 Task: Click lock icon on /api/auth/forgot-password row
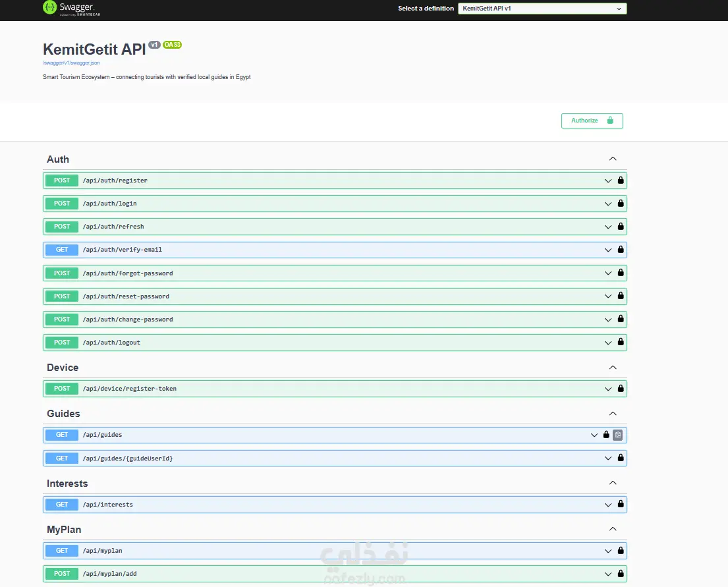click(621, 273)
